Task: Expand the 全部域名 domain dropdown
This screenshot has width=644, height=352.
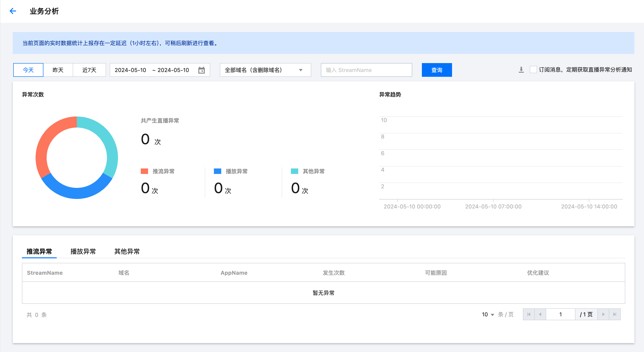Action: point(265,70)
